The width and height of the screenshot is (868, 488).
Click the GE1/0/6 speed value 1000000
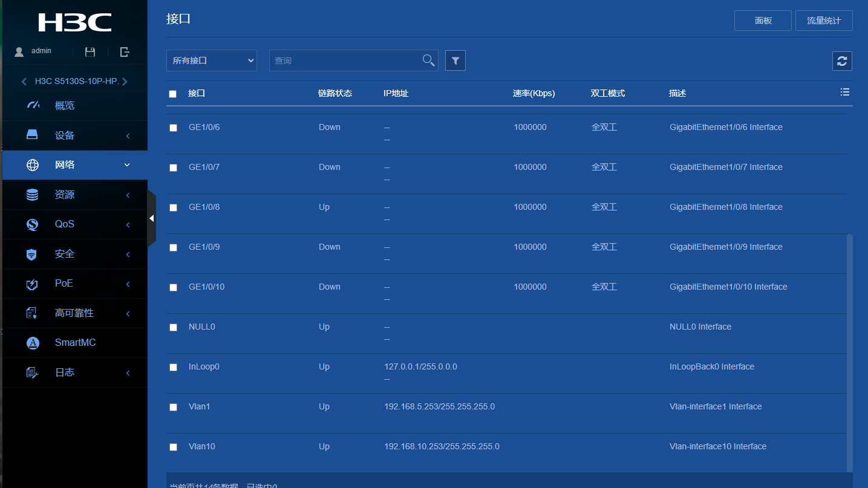(530, 127)
